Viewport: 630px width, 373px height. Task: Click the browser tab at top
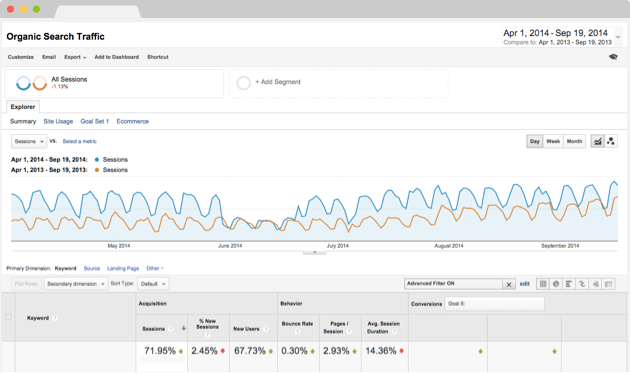tap(98, 12)
